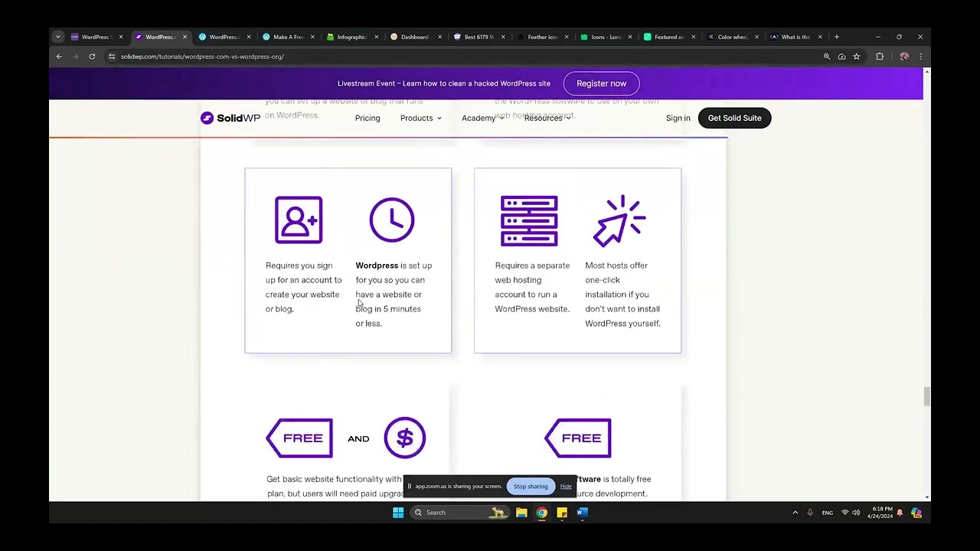Switch to the Color wheel browser tab

click(x=732, y=37)
